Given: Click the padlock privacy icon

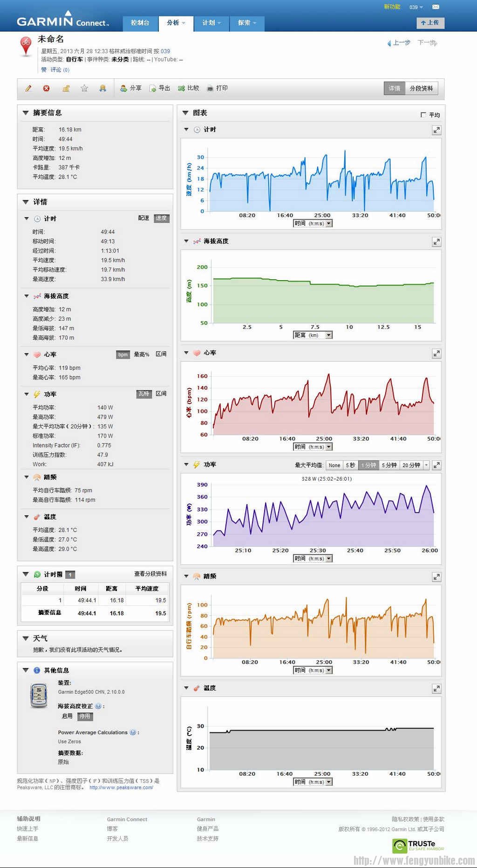Looking at the screenshot, I should [x=66, y=88].
